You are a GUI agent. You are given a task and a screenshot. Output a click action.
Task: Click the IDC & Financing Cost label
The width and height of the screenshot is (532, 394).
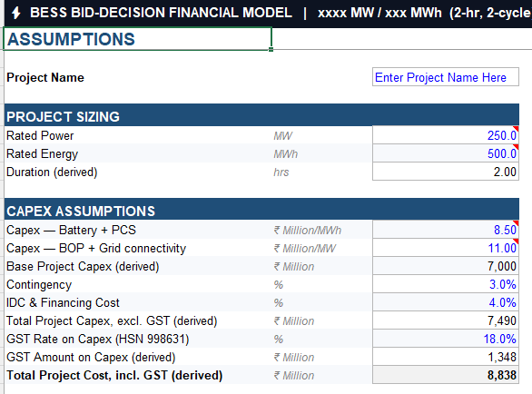(64, 302)
